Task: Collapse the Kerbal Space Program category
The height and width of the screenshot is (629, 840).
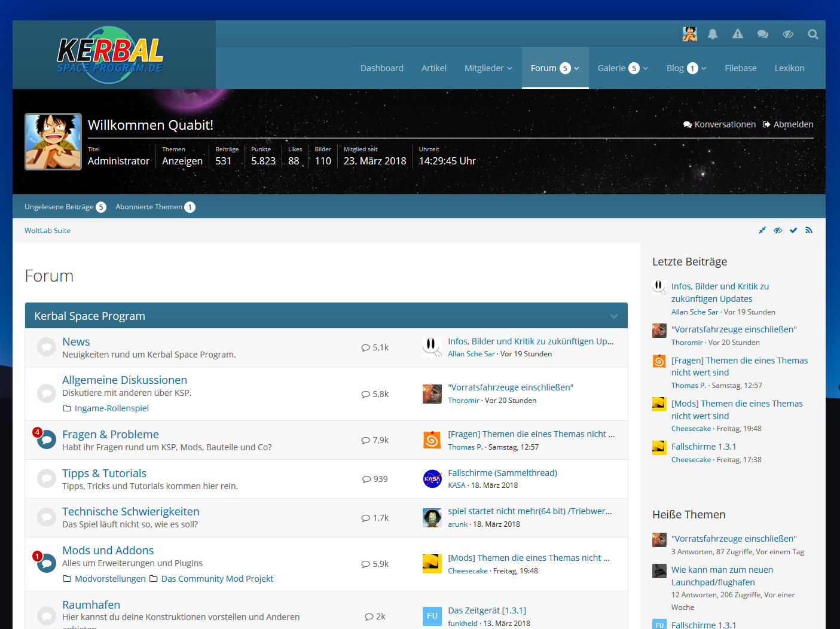Action: click(614, 316)
